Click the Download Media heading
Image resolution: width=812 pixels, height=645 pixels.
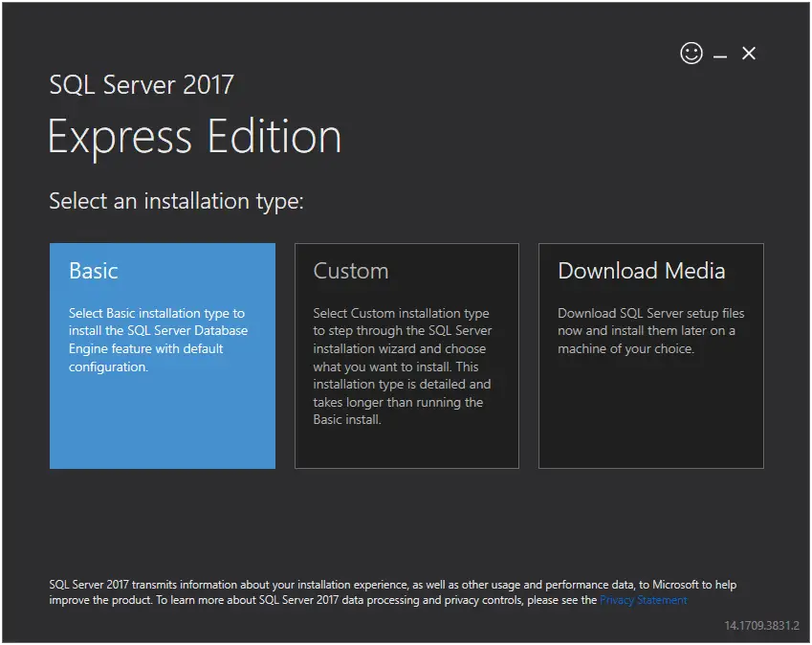(641, 271)
